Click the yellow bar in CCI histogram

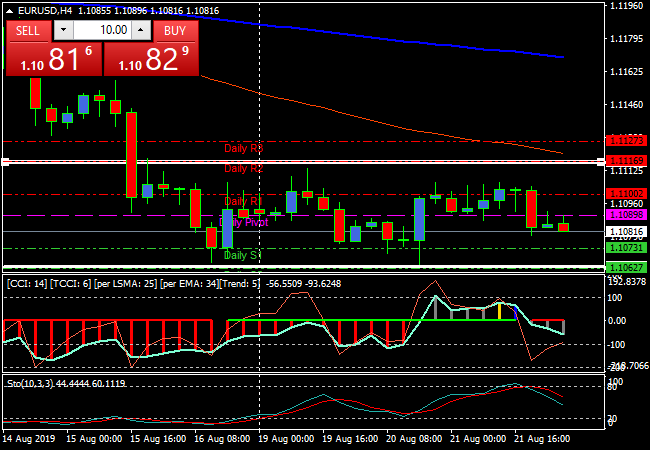coord(500,311)
